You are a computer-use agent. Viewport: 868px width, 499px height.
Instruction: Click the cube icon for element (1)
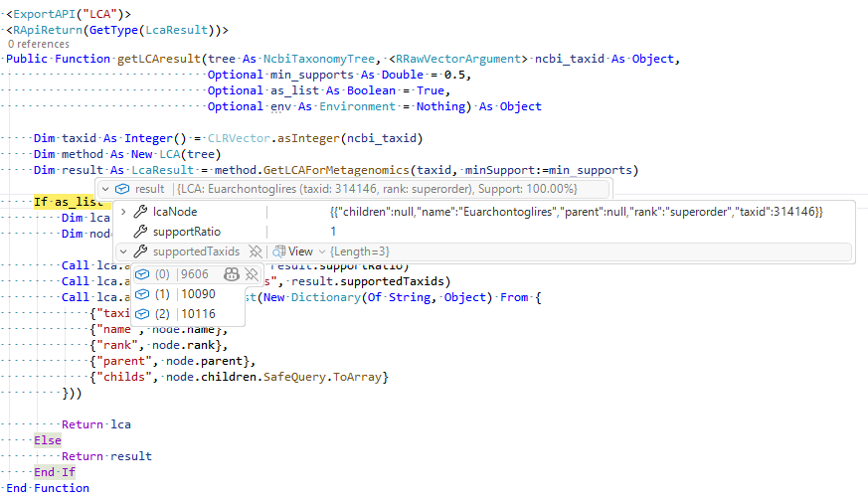(141, 294)
